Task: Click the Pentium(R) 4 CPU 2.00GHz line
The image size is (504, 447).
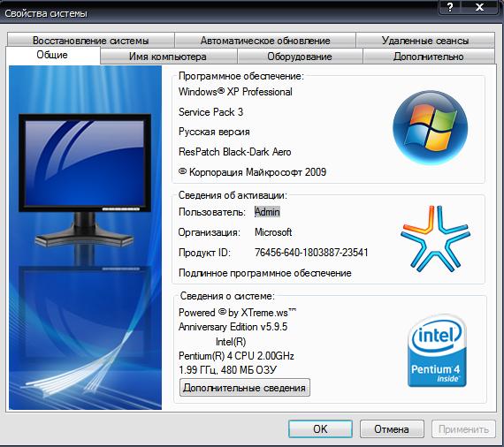Action: point(236,356)
